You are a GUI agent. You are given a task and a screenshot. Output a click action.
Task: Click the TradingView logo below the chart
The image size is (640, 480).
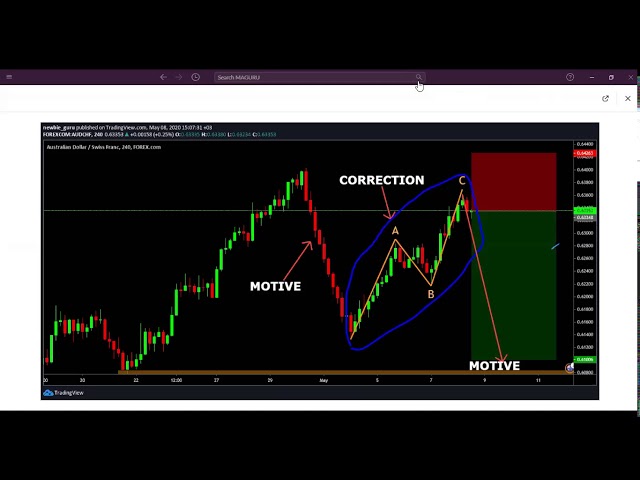pos(65,393)
